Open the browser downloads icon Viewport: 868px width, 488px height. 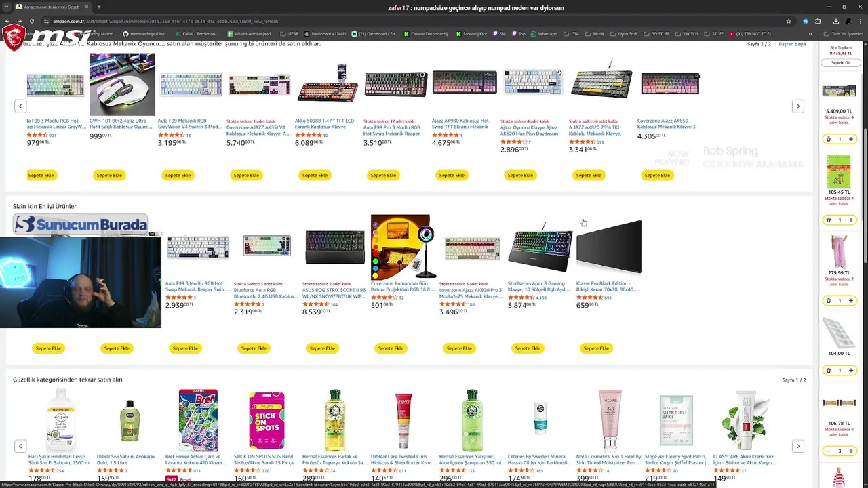(835, 21)
